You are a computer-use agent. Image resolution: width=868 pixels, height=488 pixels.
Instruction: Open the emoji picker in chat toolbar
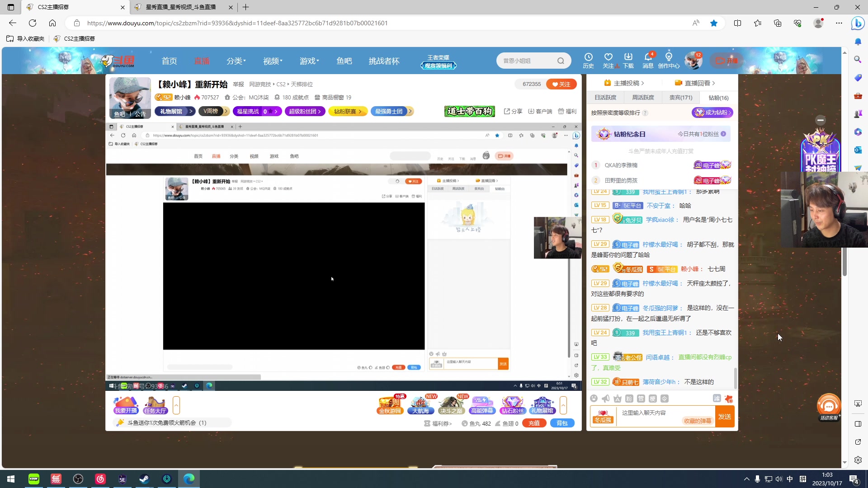(594, 398)
